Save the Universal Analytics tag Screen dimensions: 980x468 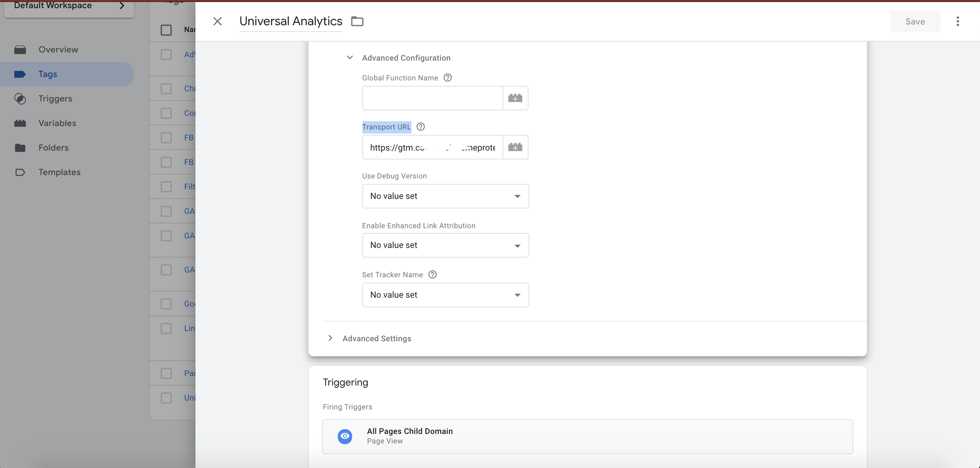915,21
